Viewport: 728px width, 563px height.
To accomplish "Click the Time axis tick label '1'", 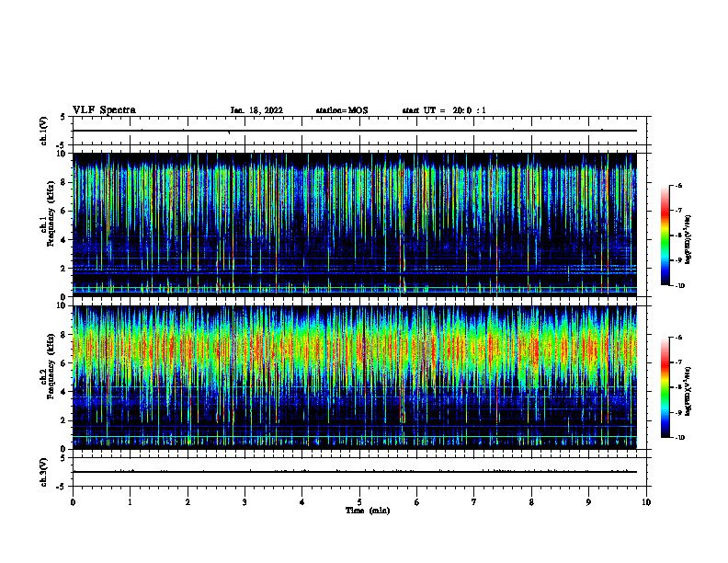I will tap(130, 502).
